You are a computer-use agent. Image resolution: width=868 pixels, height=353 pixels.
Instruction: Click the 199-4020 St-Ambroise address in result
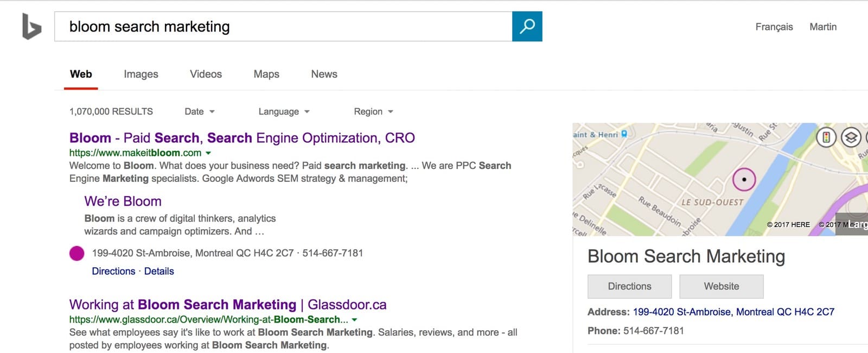(x=193, y=253)
